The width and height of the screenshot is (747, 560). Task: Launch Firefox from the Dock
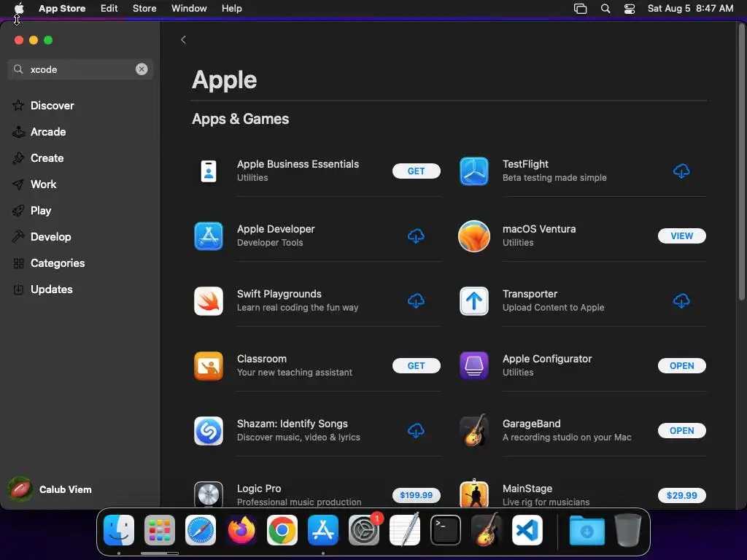(x=241, y=530)
